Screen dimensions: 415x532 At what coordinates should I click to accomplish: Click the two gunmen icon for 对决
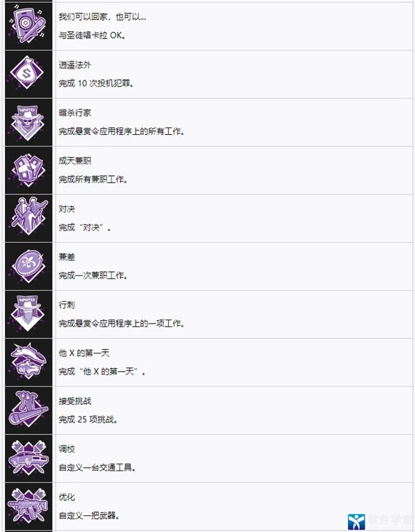(28, 218)
